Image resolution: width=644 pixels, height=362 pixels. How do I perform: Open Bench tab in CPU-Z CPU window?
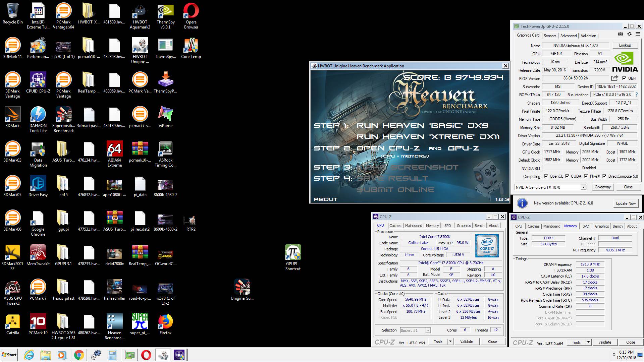pos(479,226)
